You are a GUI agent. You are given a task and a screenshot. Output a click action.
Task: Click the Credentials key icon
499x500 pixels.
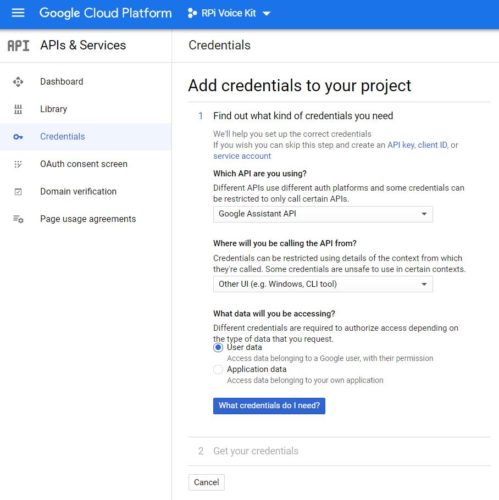tap(18, 137)
